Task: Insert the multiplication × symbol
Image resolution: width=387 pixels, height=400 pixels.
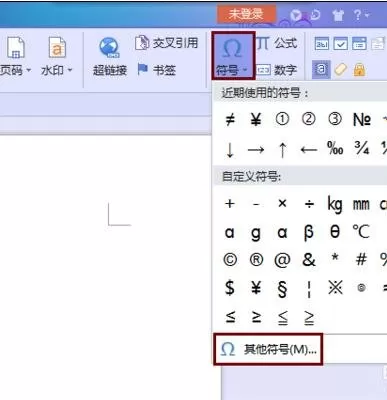Action: [282, 203]
